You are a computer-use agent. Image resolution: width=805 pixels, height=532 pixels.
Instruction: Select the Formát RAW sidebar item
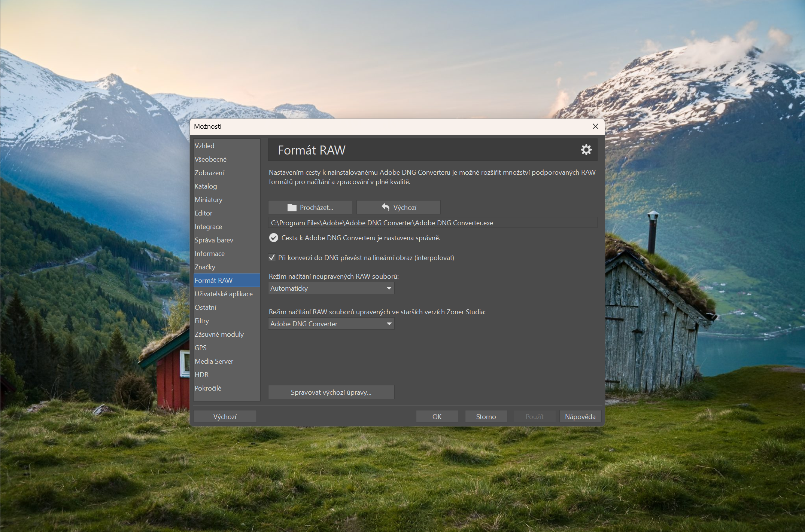227,280
